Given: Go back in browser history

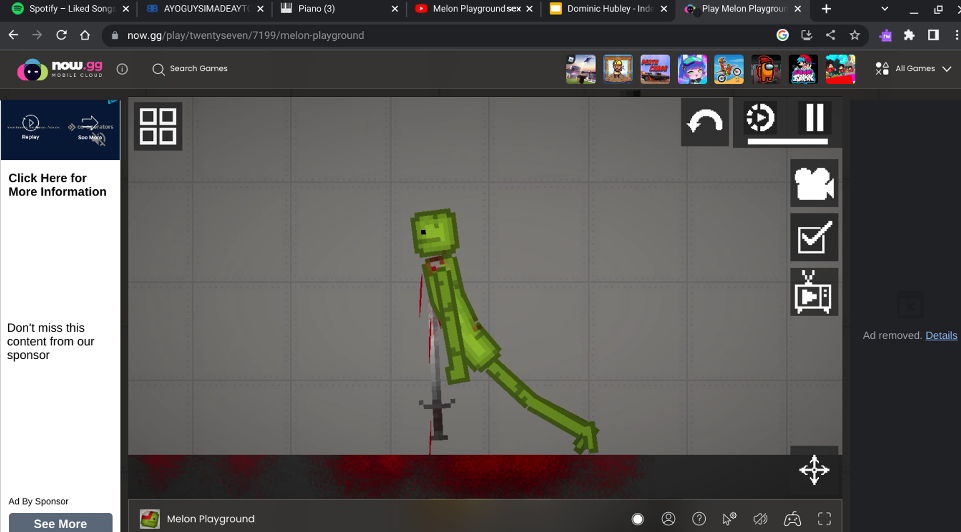Looking at the screenshot, I should 13,35.
